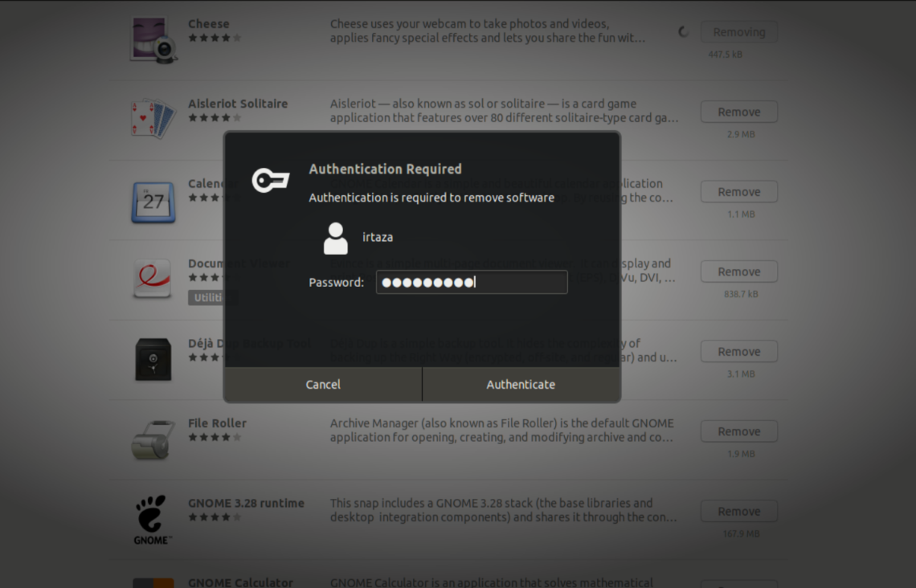The image size is (916, 588).
Task: Click the Authentication Required heading
Action: point(385,169)
